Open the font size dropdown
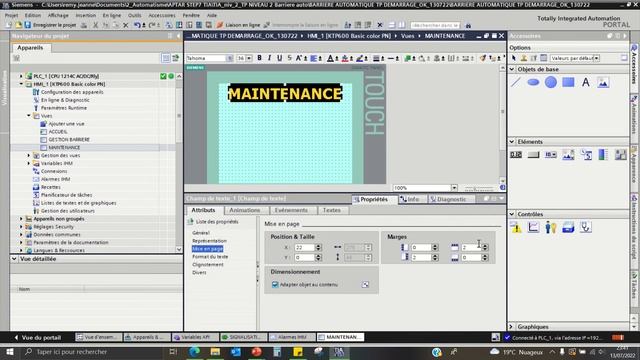 coord(249,58)
